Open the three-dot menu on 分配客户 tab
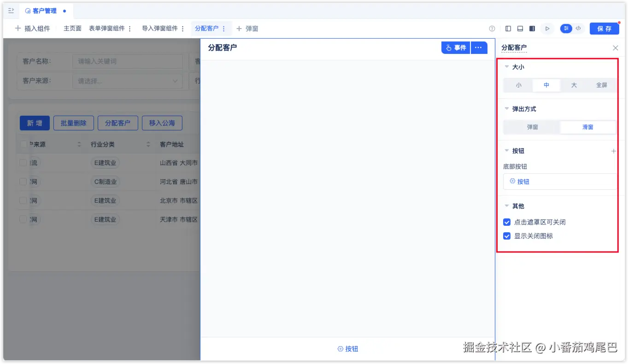The image size is (628, 364). click(224, 29)
